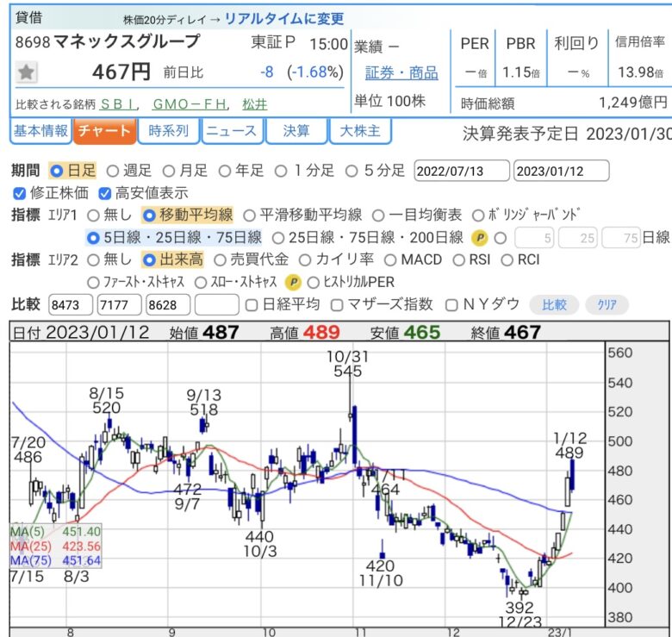
Task: Select the 移動平均線 indicator
Action: click(149, 215)
